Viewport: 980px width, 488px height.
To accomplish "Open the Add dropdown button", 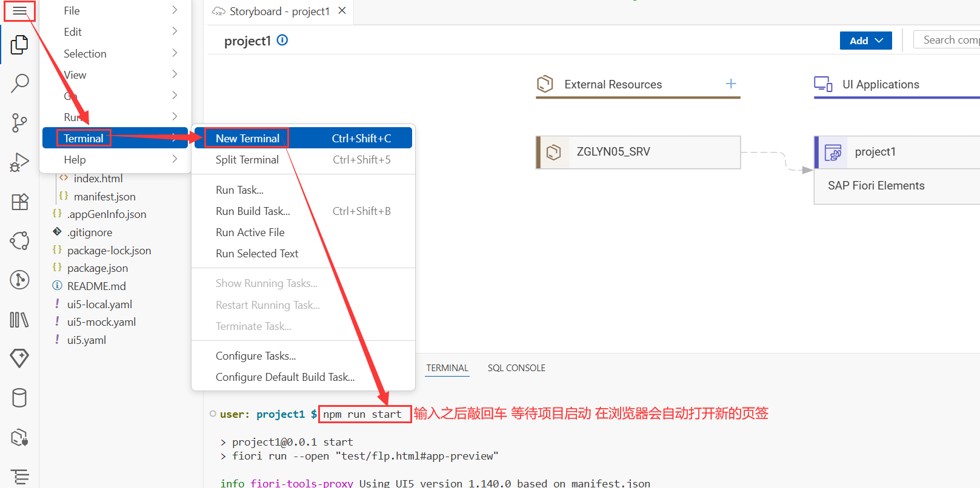I will (865, 41).
